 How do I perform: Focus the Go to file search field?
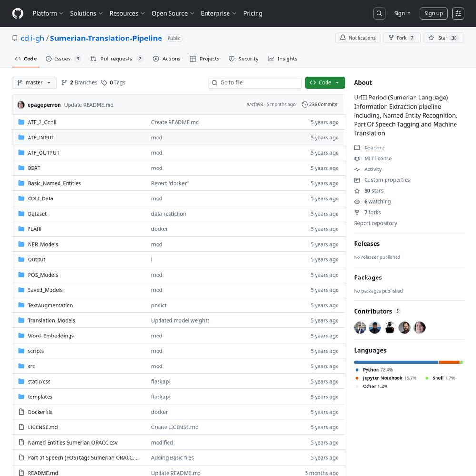pos(259,83)
